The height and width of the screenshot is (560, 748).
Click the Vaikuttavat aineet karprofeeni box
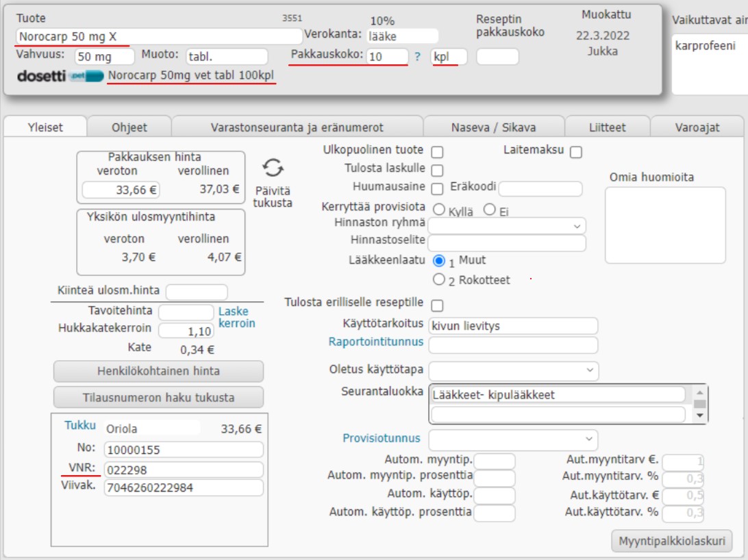(x=710, y=64)
